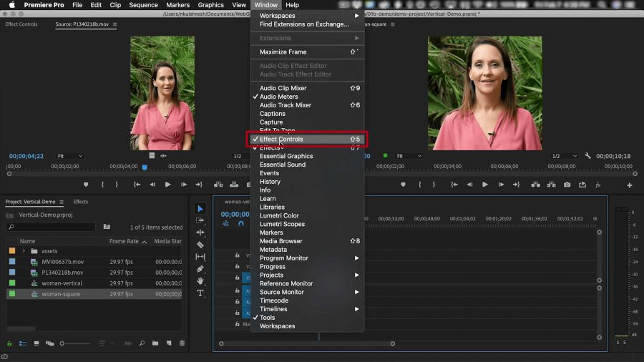Screen dimensions: 644x362
Task: Toggle project write lock icon
Action: 9,343
